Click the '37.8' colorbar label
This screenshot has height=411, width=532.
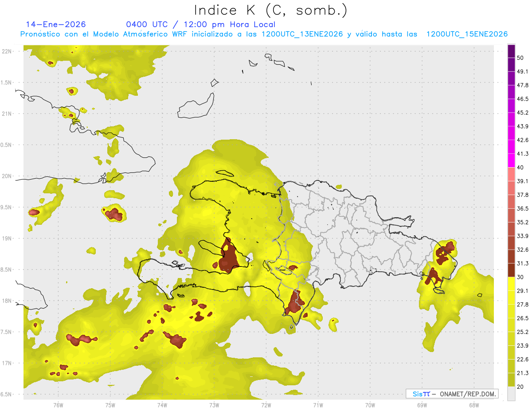coord(523,195)
